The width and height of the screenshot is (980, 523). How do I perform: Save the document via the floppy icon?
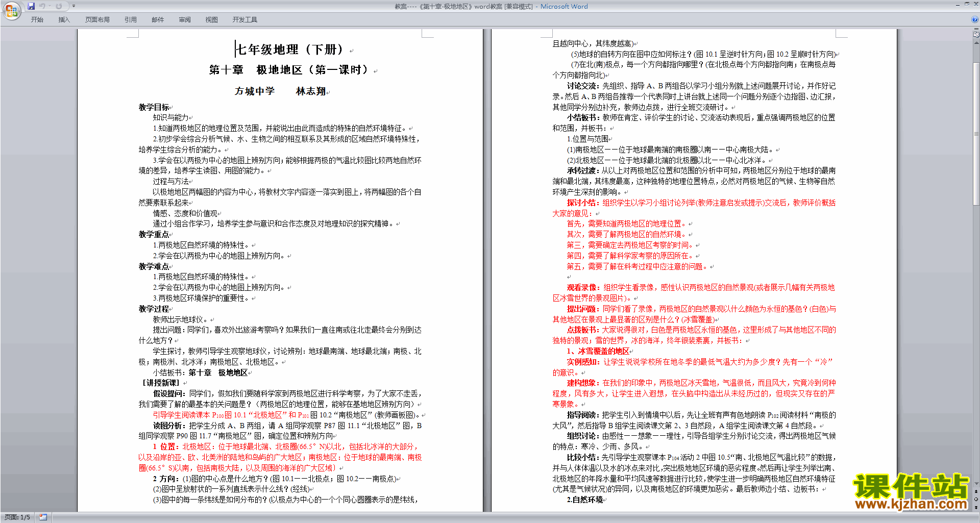(x=31, y=6)
